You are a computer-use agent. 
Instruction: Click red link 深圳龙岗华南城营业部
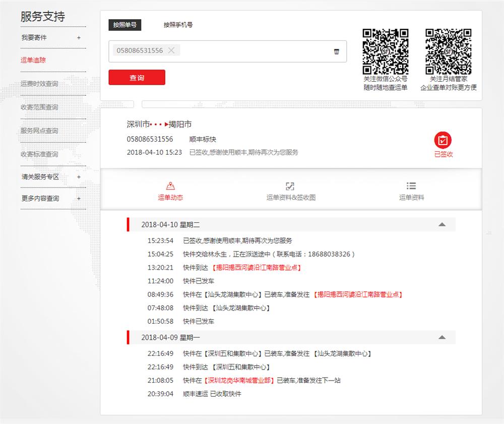click(239, 380)
